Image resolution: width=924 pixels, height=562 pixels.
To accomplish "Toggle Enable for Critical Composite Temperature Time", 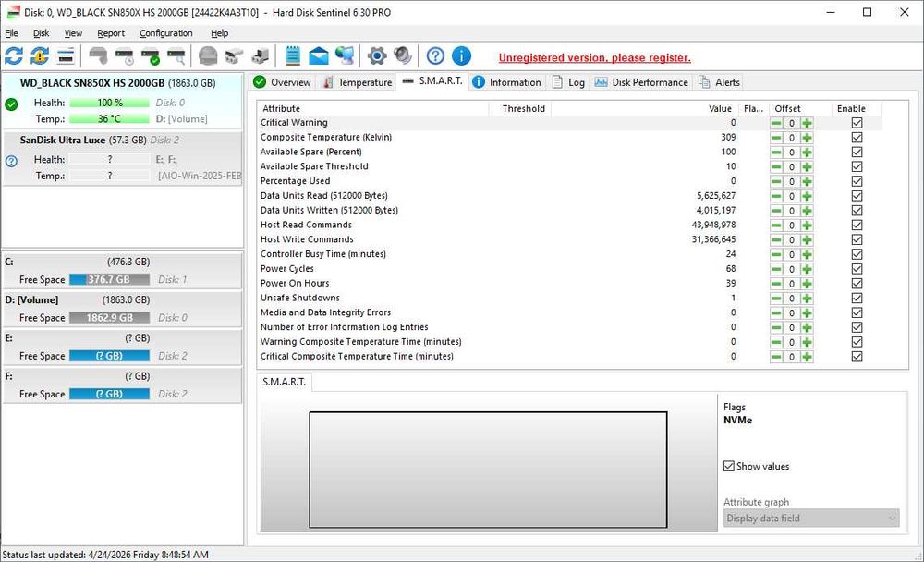I will click(857, 356).
